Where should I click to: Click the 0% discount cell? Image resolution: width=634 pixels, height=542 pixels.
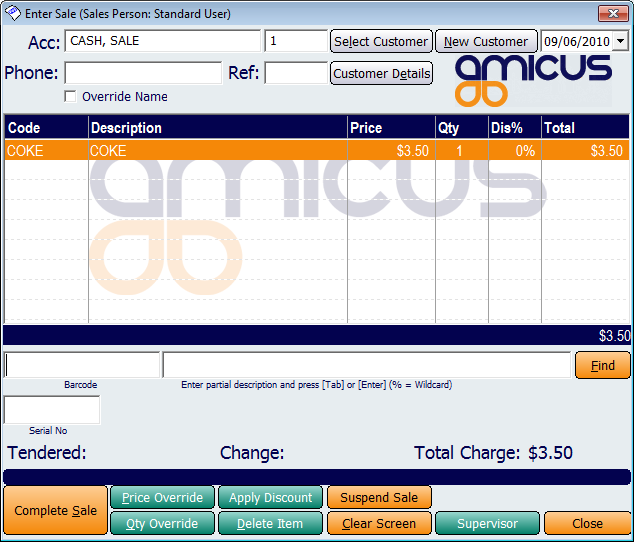(x=515, y=151)
